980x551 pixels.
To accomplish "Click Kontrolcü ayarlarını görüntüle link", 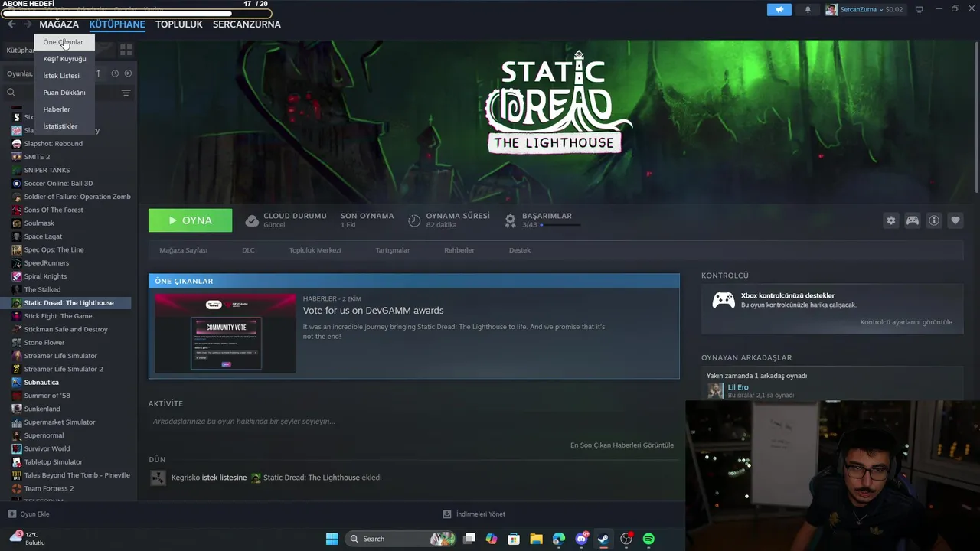I will pyautogui.click(x=906, y=322).
